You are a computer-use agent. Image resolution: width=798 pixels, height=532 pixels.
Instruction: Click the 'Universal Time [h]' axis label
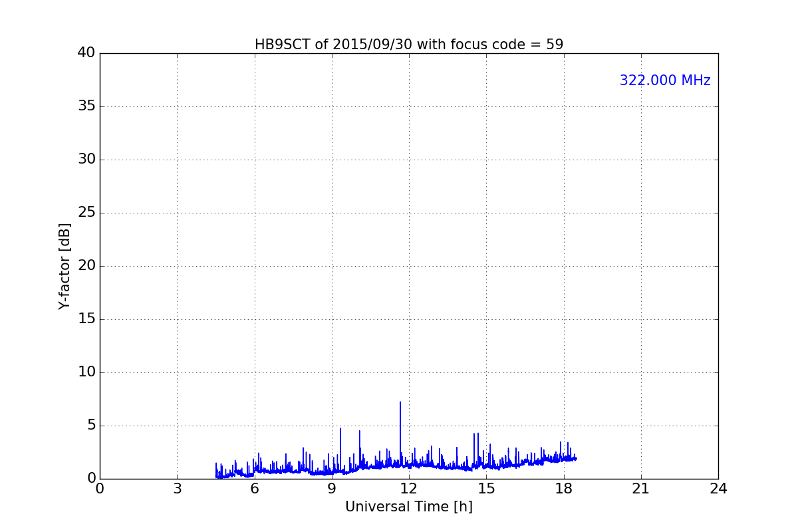click(409, 507)
